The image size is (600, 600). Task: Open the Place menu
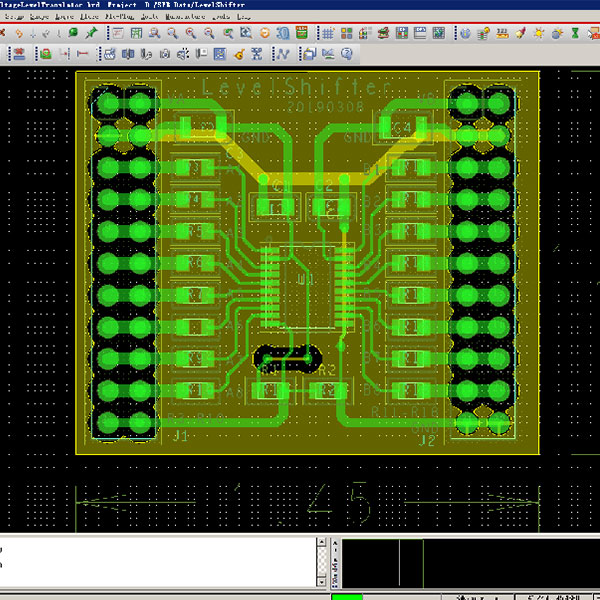click(x=89, y=16)
